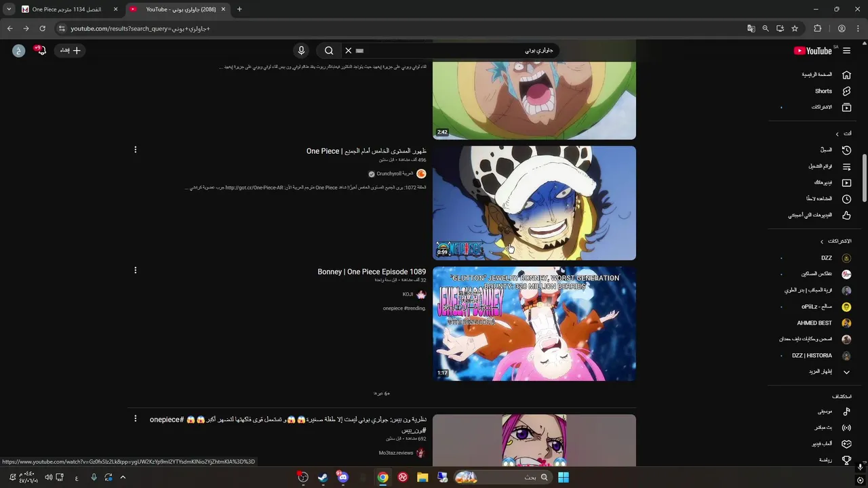Clear the search query with the X
The width and height of the screenshot is (868, 488).
tap(349, 51)
